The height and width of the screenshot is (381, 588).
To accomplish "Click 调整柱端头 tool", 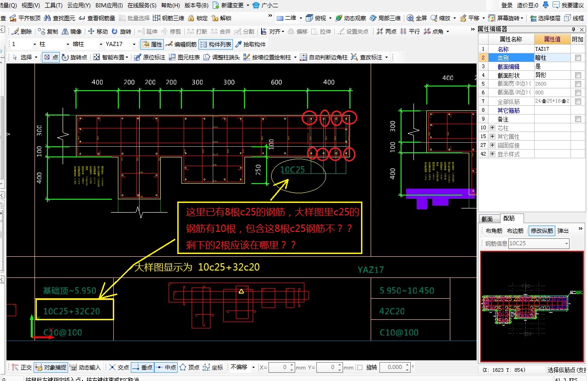I will tap(222, 58).
